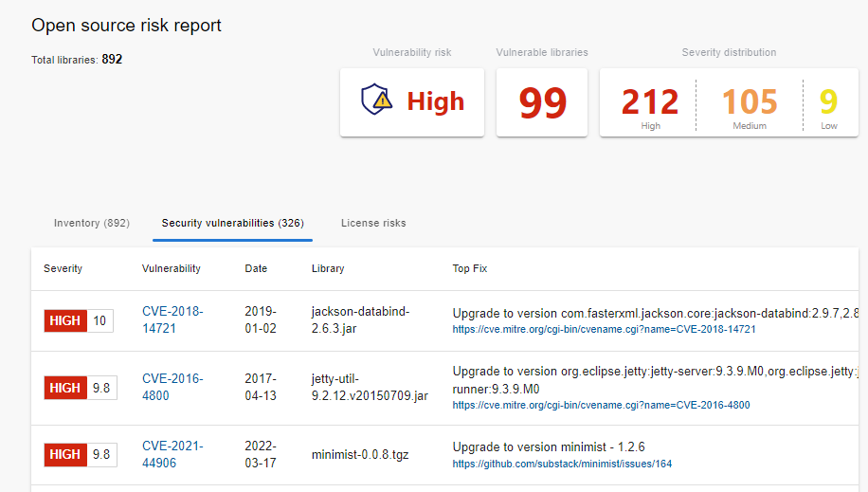Open the github minimist issues/164 link

point(562,464)
